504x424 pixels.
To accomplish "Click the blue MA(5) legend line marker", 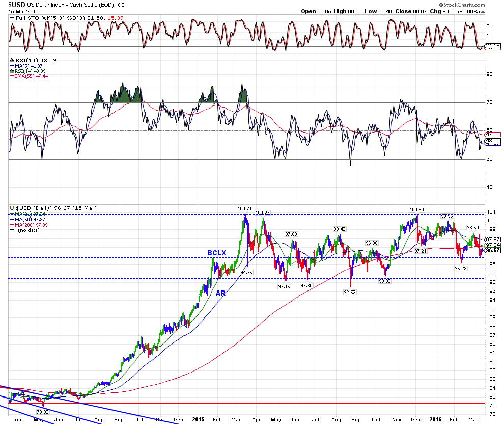I will coord(11,65).
